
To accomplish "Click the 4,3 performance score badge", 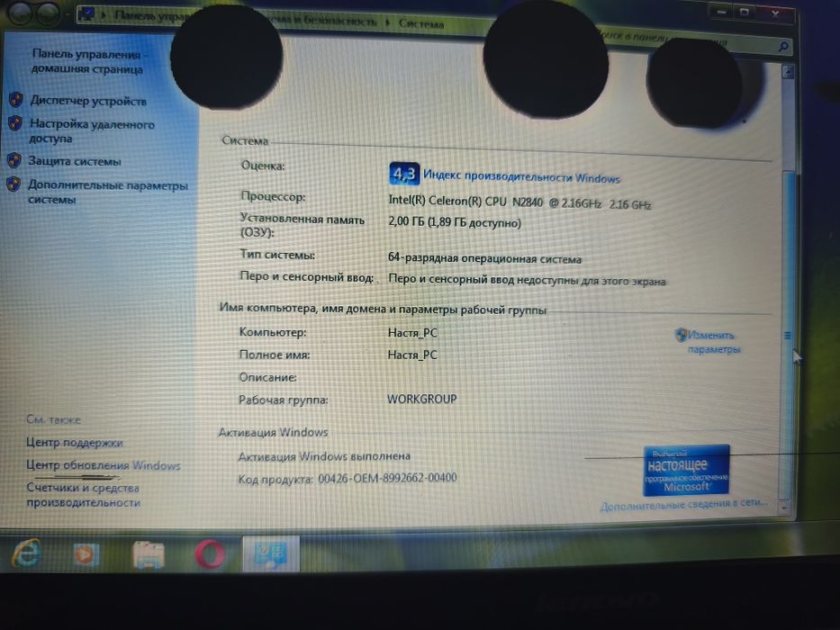I will pos(404,174).
